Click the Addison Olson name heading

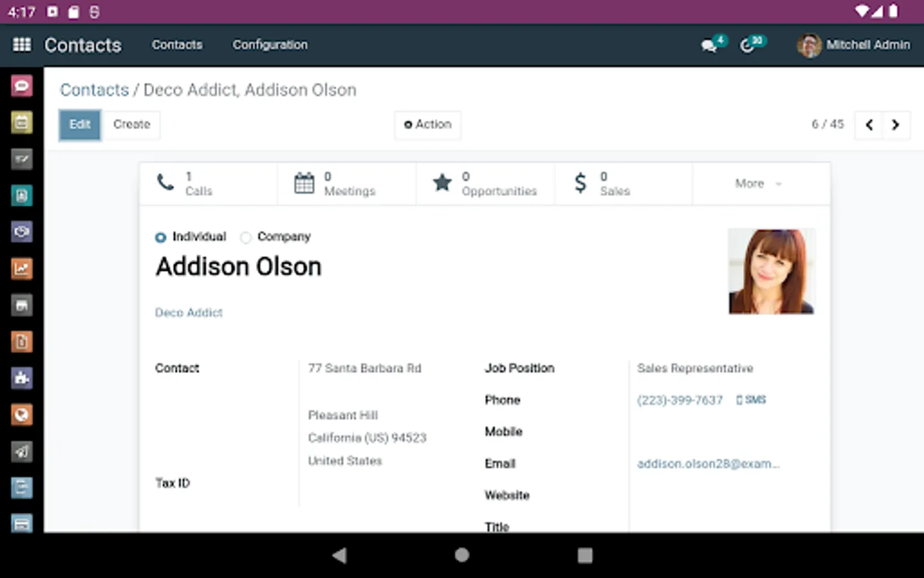[x=239, y=267]
